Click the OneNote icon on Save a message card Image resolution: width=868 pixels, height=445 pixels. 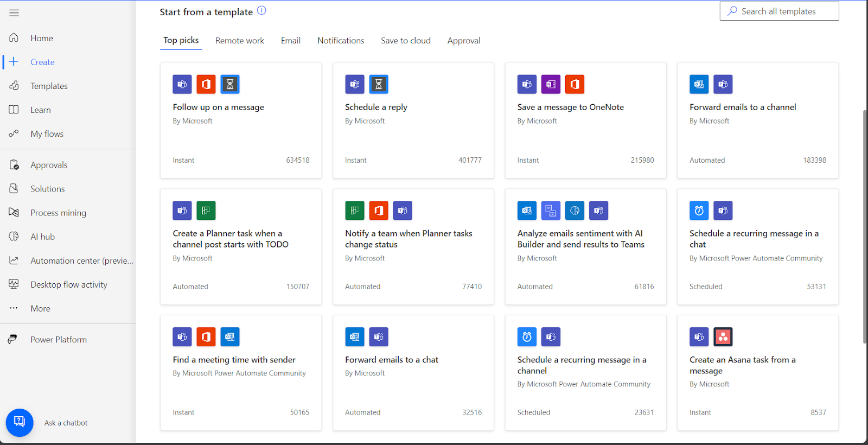point(551,84)
